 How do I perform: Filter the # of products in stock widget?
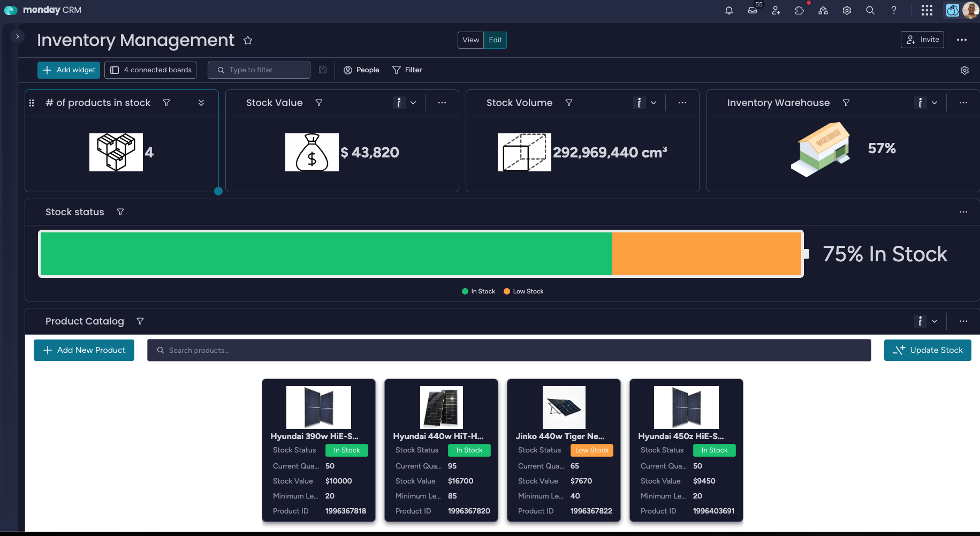pyautogui.click(x=166, y=103)
